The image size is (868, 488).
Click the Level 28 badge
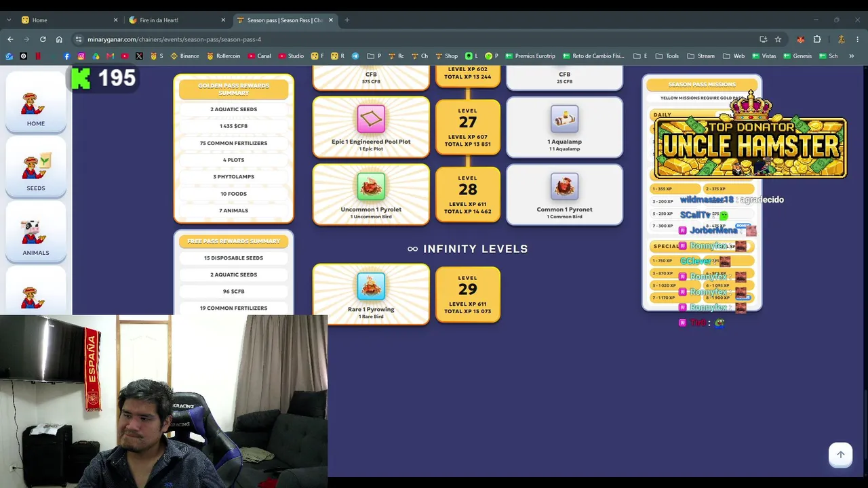[468, 195]
